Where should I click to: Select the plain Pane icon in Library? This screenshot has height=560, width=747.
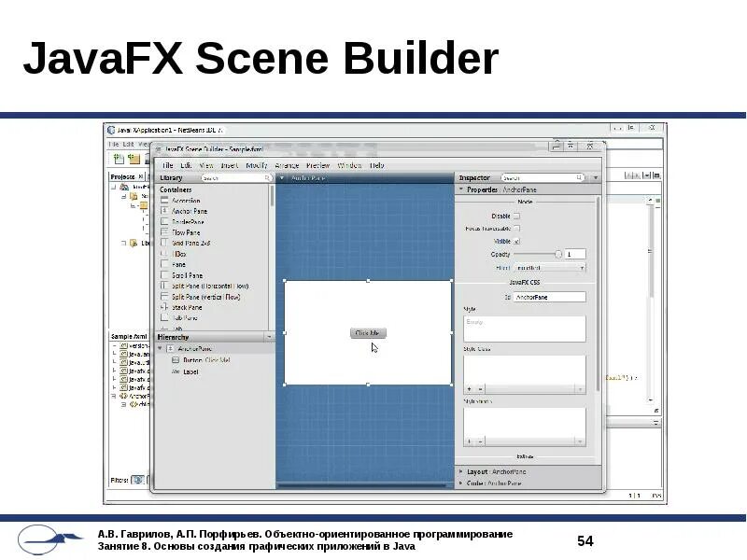(164, 264)
